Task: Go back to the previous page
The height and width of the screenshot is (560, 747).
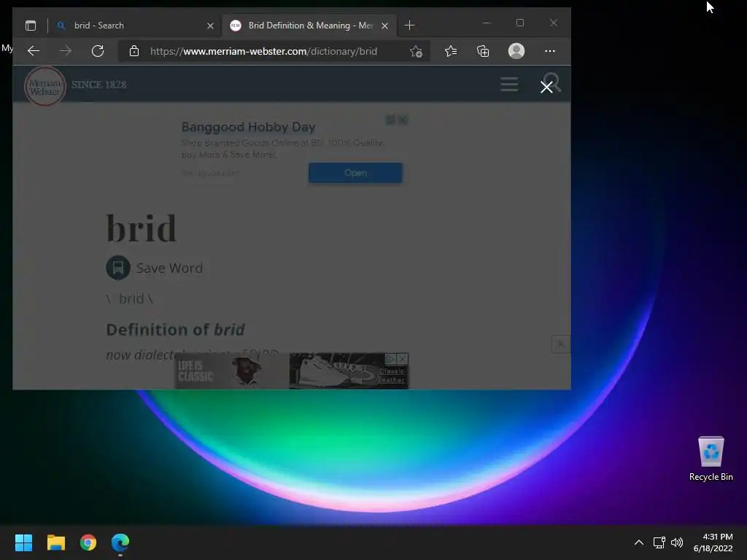Action: coord(34,51)
